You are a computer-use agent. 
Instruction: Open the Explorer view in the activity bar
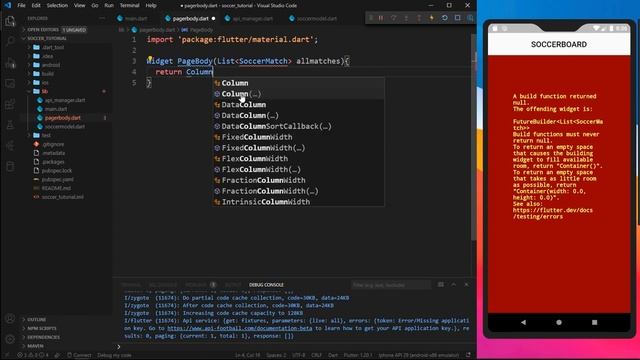pyautogui.click(x=10, y=20)
